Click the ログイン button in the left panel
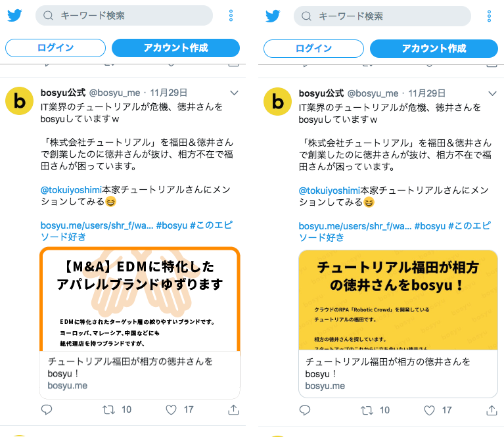The height and width of the screenshot is (437, 504). coord(55,48)
